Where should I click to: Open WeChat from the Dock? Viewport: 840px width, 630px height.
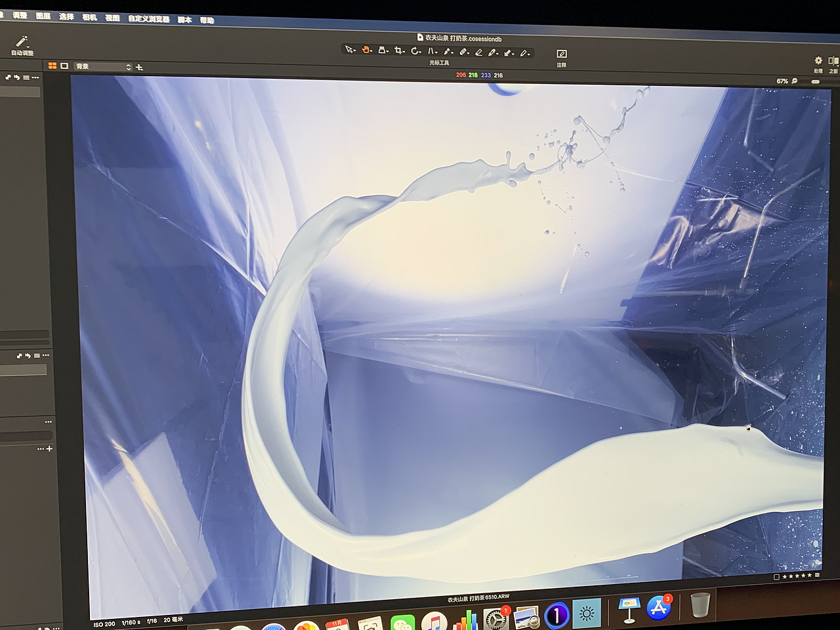pyautogui.click(x=403, y=622)
